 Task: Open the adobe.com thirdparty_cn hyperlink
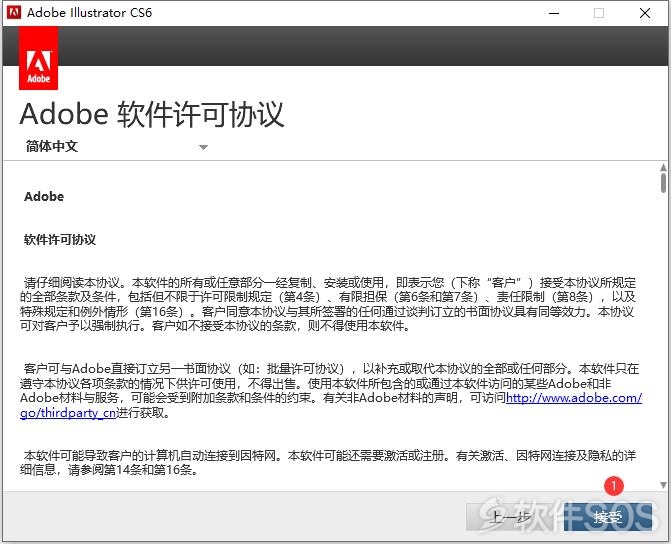click(573, 398)
